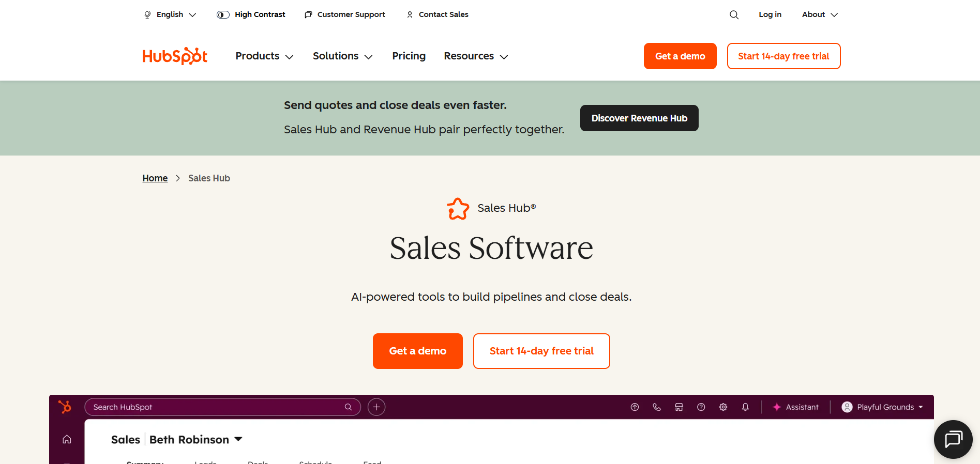
Task: Open the Beth Robinson dropdown caret
Action: point(238,439)
